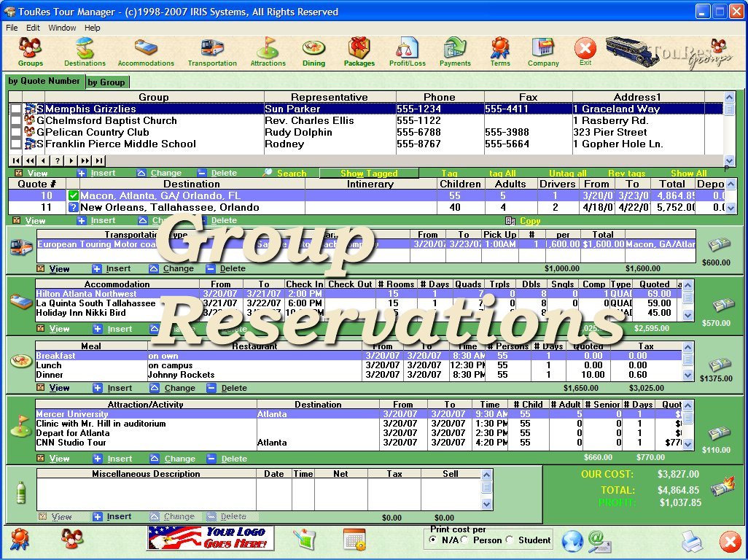Click the Show Tagged button

point(369,173)
